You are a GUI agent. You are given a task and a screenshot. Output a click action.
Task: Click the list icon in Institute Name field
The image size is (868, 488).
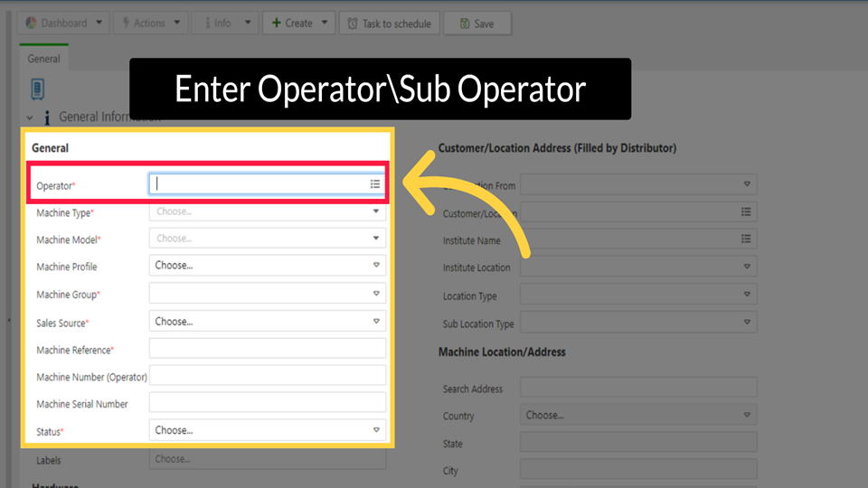[746, 239]
